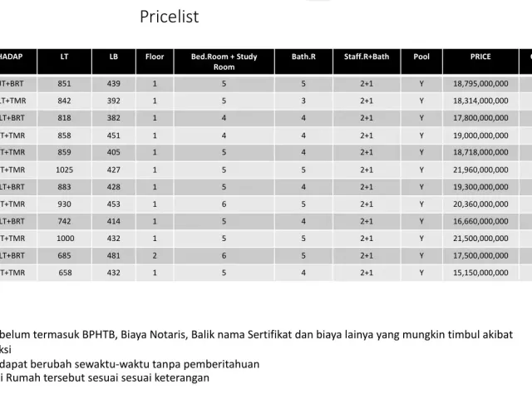Screen dimensions: 532x399
Task: Click the PRICE column header
Action: coord(480,57)
